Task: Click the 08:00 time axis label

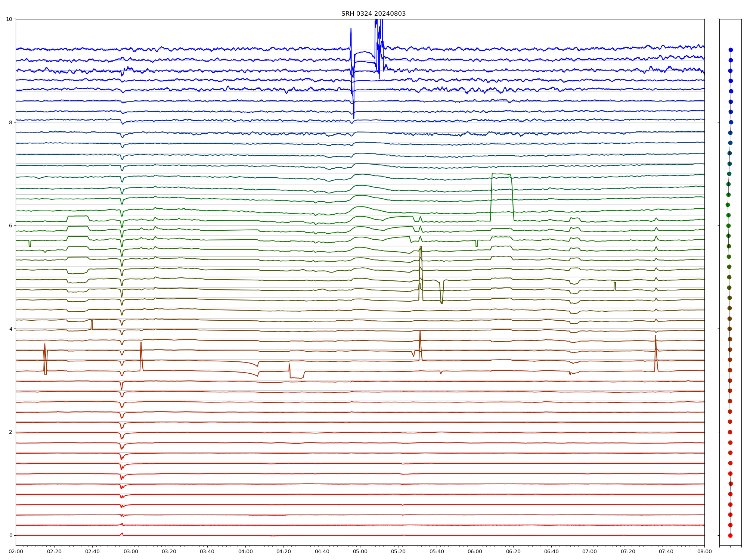Action: pos(704,551)
